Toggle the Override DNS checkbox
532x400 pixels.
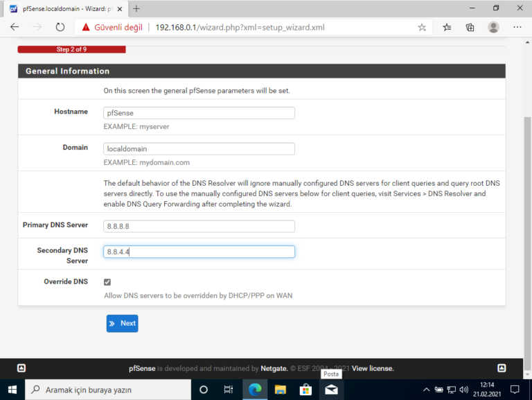[107, 282]
